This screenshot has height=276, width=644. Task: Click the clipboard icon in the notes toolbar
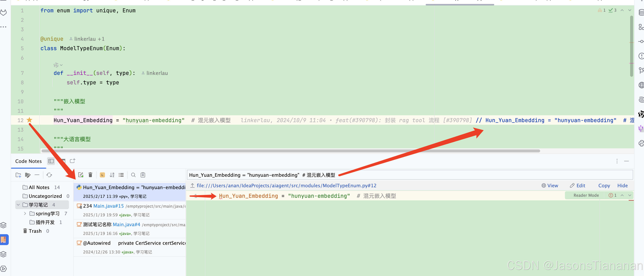point(143,175)
